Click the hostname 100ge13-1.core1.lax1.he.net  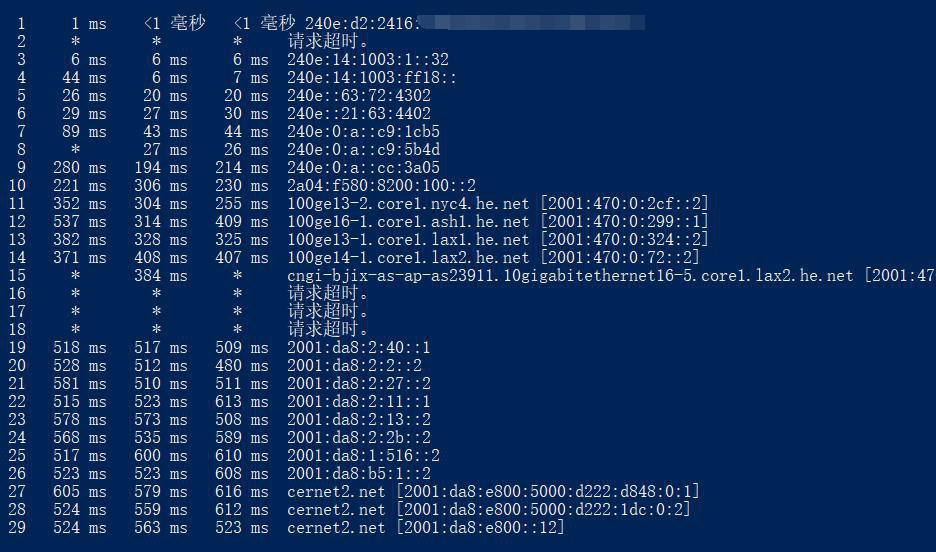(x=408, y=240)
